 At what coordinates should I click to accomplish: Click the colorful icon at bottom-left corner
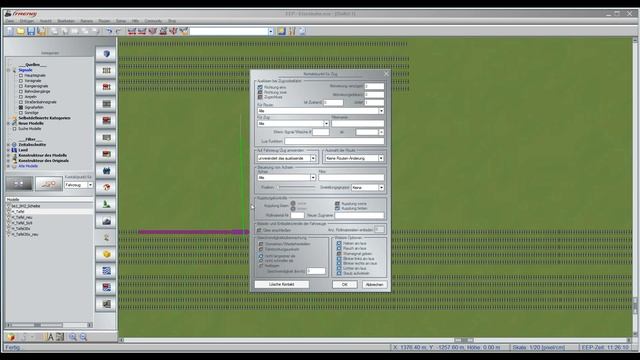click(11, 337)
